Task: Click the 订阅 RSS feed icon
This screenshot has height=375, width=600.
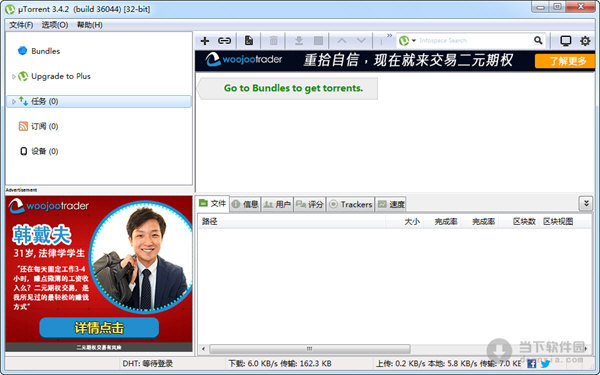Action: (23, 126)
